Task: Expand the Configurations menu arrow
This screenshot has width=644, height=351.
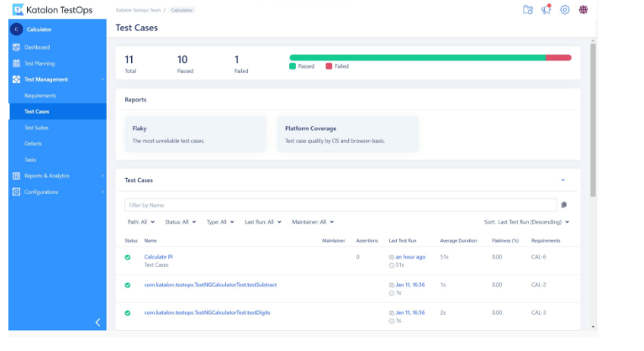Action: pos(103,192)
